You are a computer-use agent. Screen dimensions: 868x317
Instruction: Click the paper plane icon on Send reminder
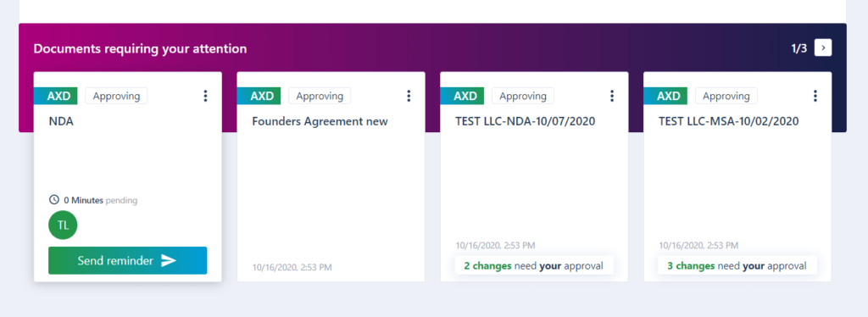[169, 260]
